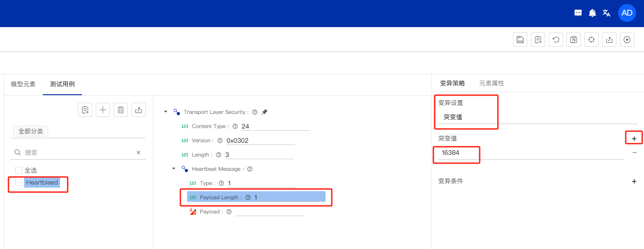Click the 搜索 search input field
The width and height of the screenshot is (644, 249).
(x=78, y=153)
